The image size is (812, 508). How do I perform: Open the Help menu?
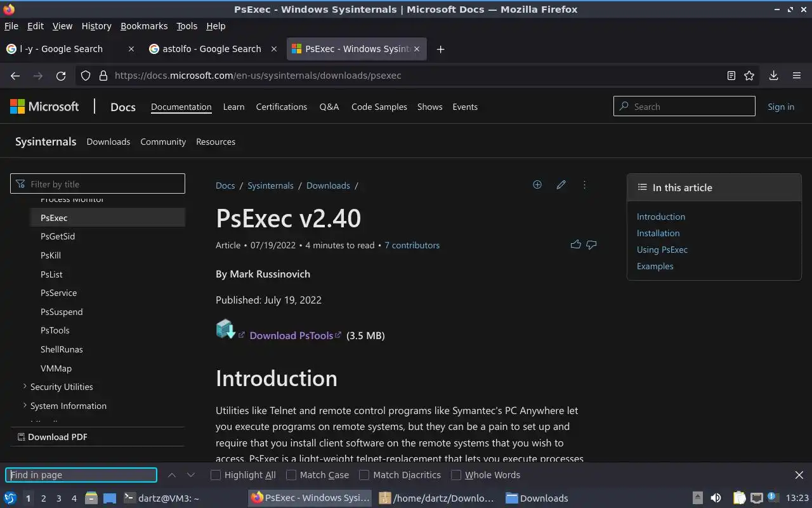click(x=216, y=26)
